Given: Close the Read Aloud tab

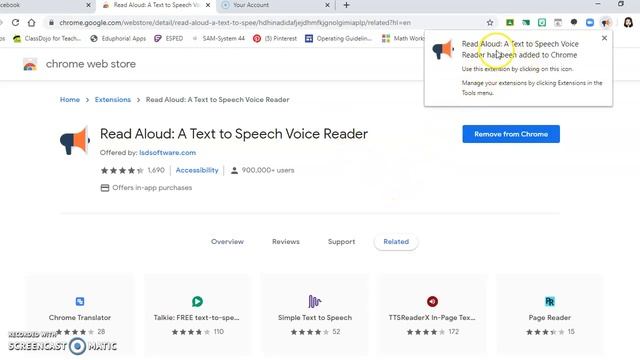Looking at the screenshot, I should click(208, 5).
